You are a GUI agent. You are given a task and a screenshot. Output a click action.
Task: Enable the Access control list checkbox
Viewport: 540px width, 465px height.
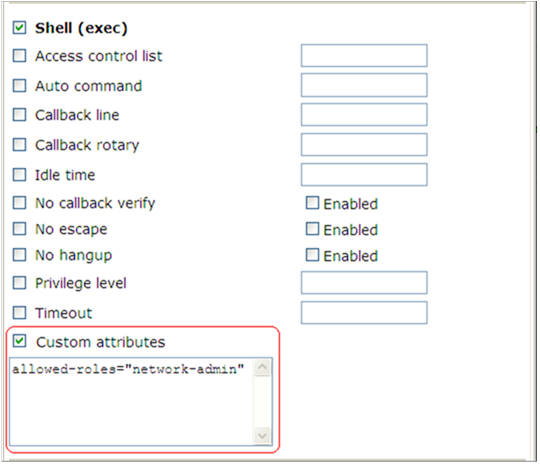coord(19,55)
